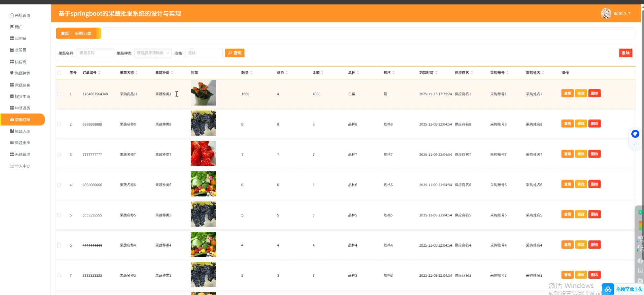Click sort arrows next to 果蔬种类 header

[172, 73]
